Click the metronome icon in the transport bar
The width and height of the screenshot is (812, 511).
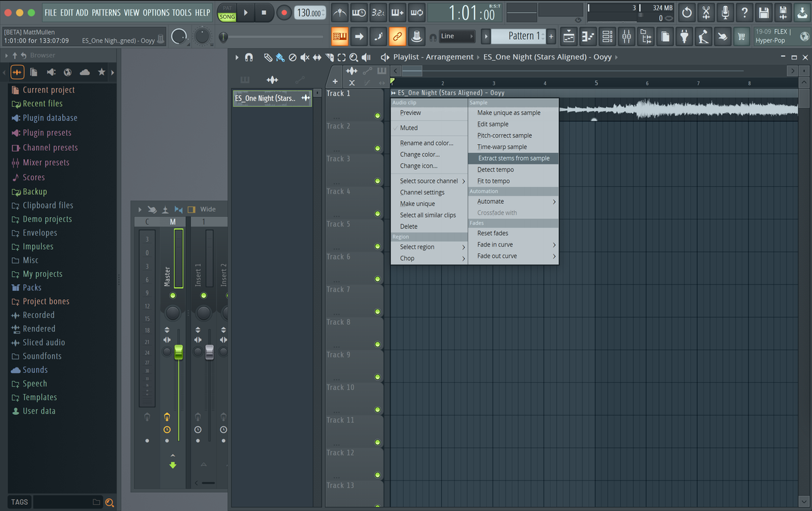pos(340,11)
